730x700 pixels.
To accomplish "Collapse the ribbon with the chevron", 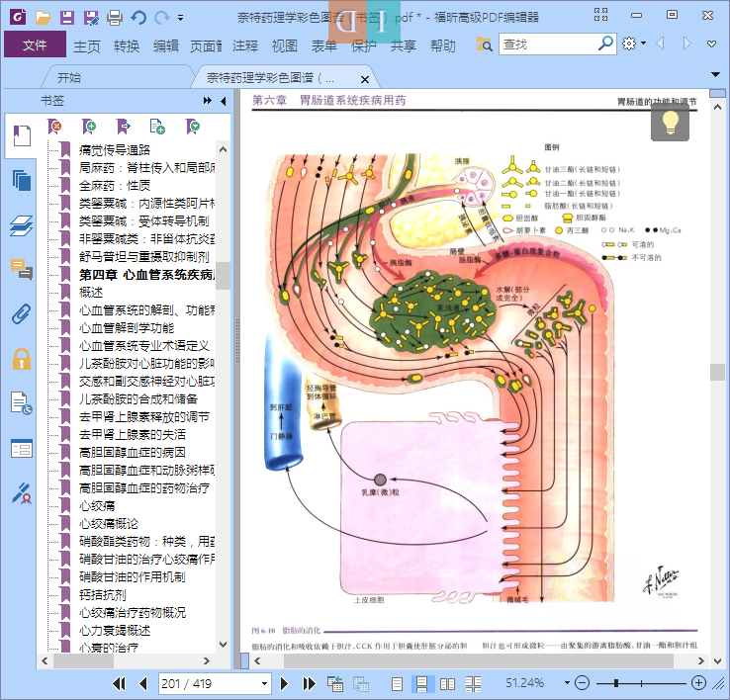I will [711, 44].
